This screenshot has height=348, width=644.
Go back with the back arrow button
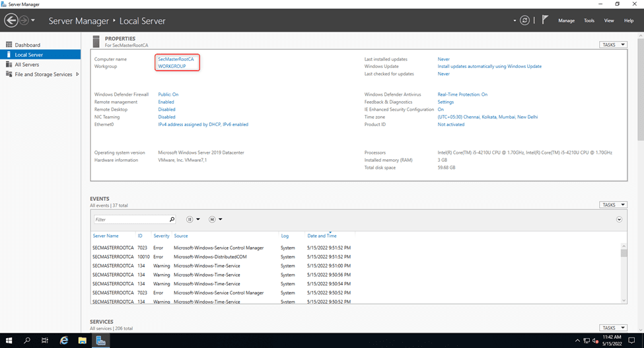(x=11, y=20)
